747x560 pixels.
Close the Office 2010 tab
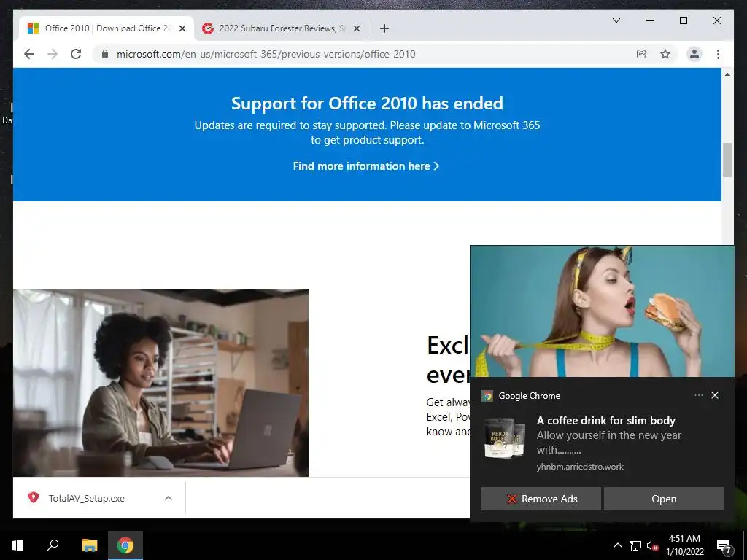(182, 28)
